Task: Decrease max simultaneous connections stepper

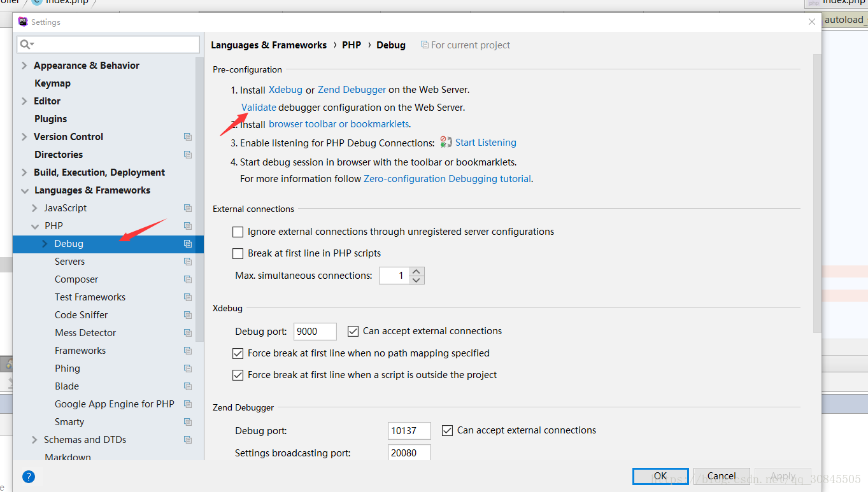Action: click(x=416, y=280)
